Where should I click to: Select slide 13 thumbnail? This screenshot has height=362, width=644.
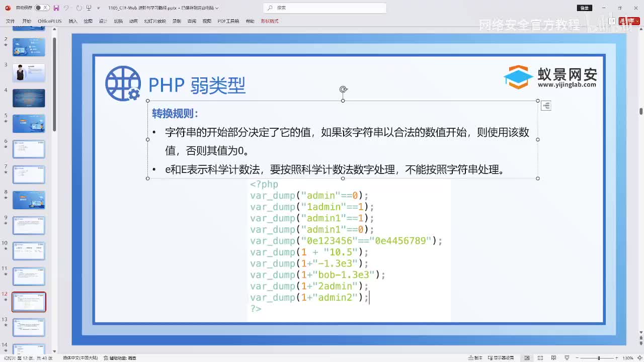click(x=29, y=327)
